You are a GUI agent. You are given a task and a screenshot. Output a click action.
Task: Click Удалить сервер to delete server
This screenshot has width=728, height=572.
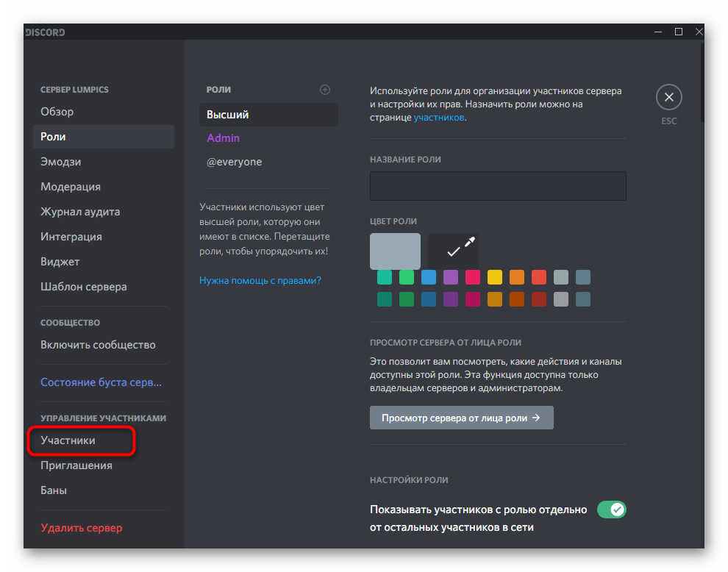[82, 528]
